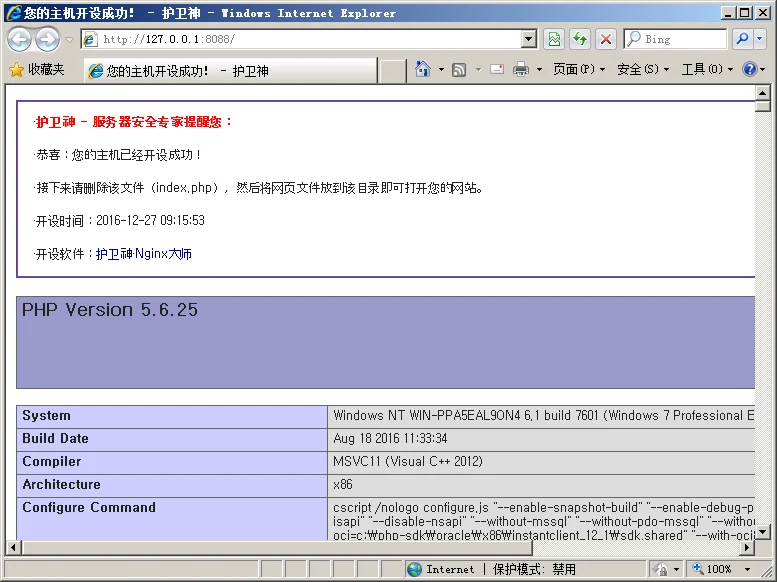777x582 pixels.
Task: Open the 页面(P) menu
Action: coord(579,69)
